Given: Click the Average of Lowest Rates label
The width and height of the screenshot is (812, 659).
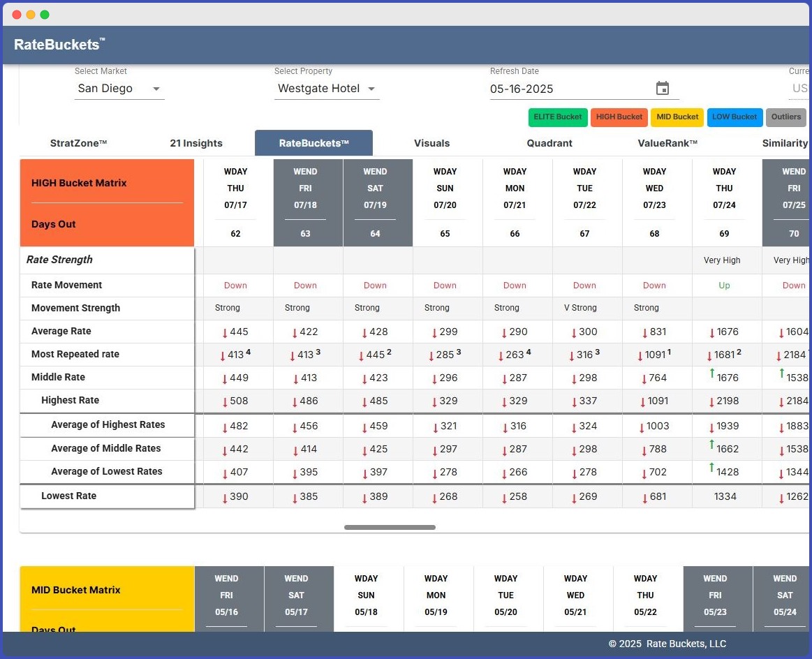Looking at the screenshot, I should [107, 471].
